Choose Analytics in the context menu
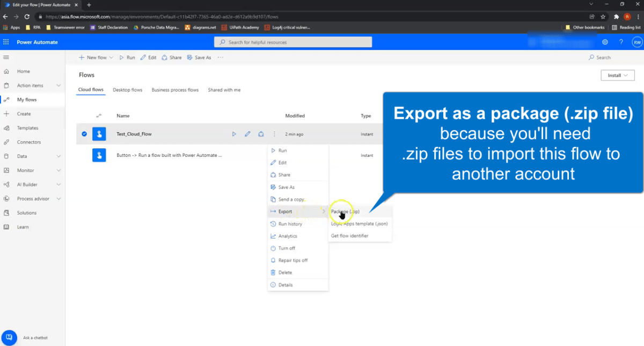The height and width of the screenshot is (346, 644). [x=298, y=236]
